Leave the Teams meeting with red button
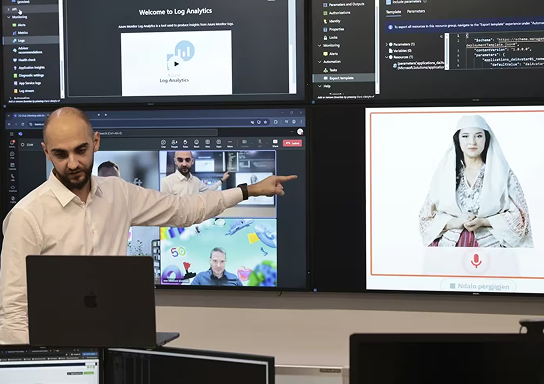Screen dimensions: 544x384 [x=292, y=143]
